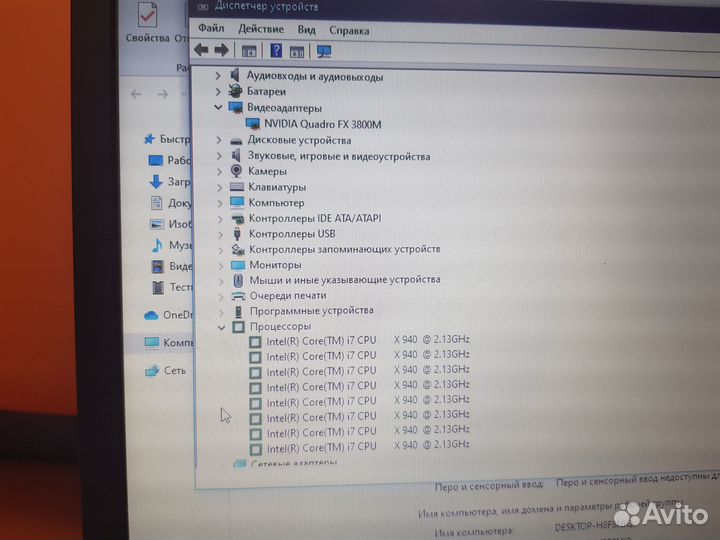Select Мыши и иные указывающие устройства label
The height and width of the screenshot is (540, 720).
(344, 280)
